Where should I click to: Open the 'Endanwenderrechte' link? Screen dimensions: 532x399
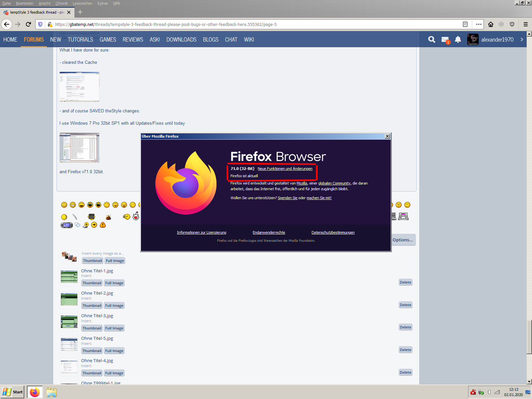[269, 232]
